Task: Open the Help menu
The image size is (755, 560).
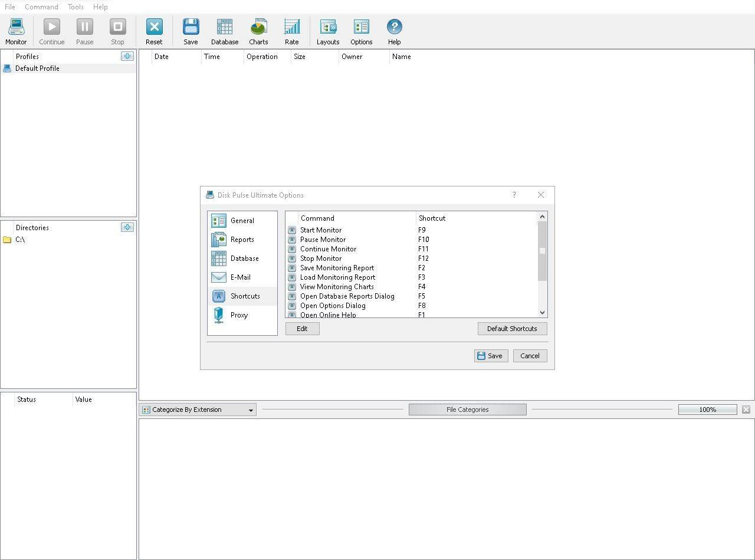Action: tap(100, 7)
